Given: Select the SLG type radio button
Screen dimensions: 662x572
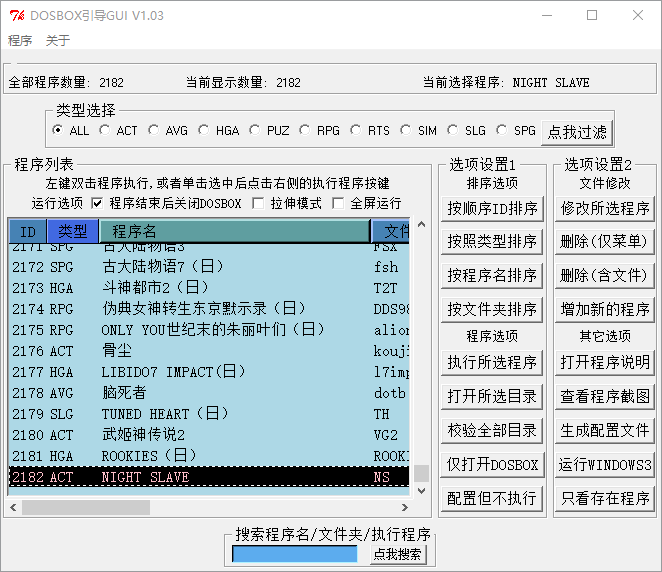Looking at the screenshot, I should click(x=453, y=130).
